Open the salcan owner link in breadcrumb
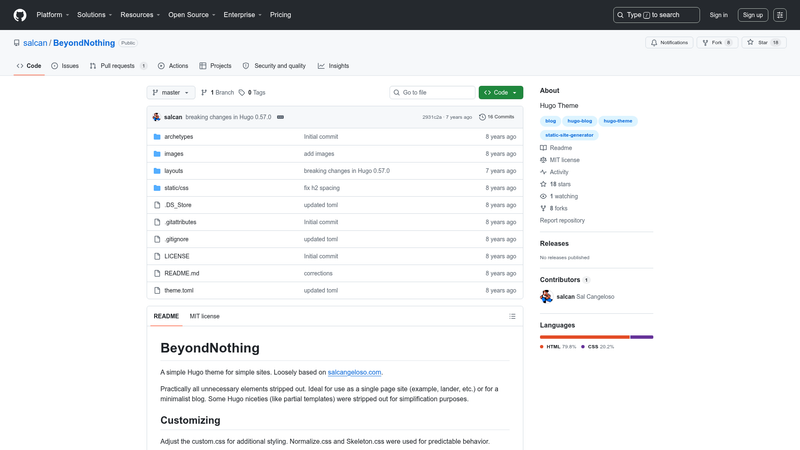 point(35,43)
